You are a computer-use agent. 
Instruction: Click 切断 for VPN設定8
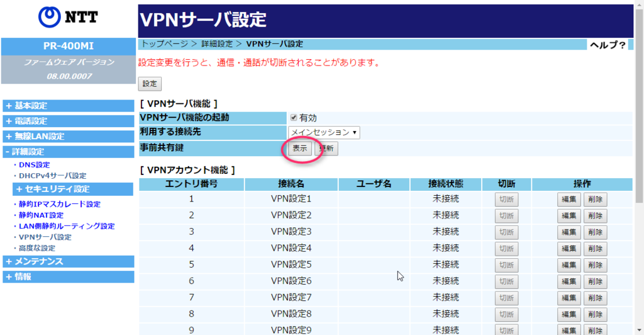coord(506,314)
